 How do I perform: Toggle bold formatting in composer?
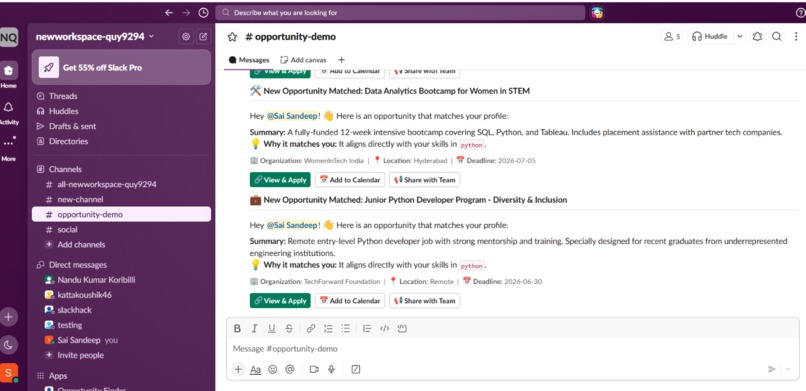pyautogui.click(x=237, y=329)
